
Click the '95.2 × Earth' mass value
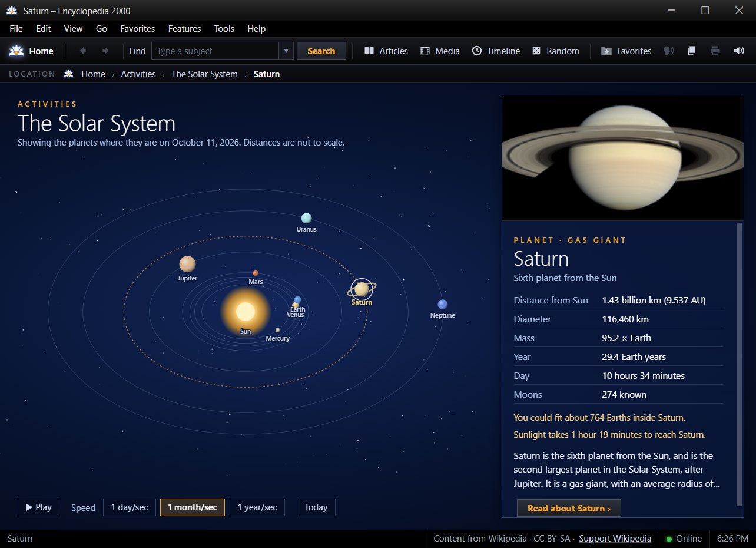point(626,338)
